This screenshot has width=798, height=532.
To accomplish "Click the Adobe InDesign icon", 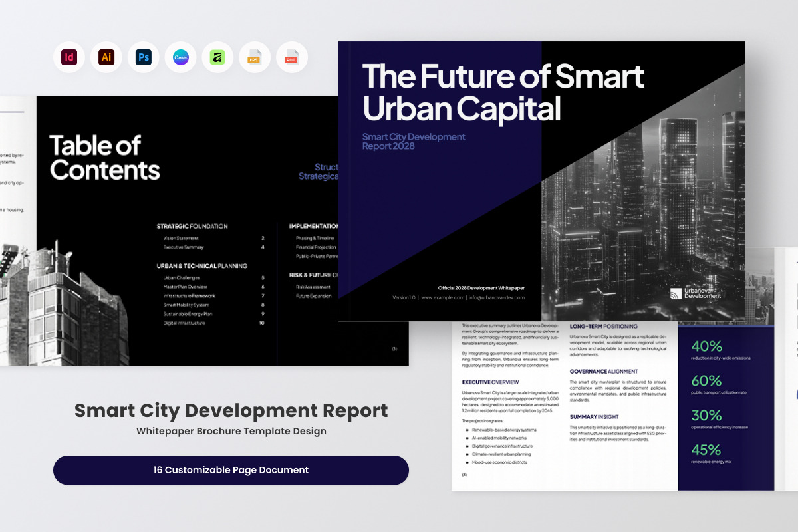I will pyautogui.click(x=69, y=57).
